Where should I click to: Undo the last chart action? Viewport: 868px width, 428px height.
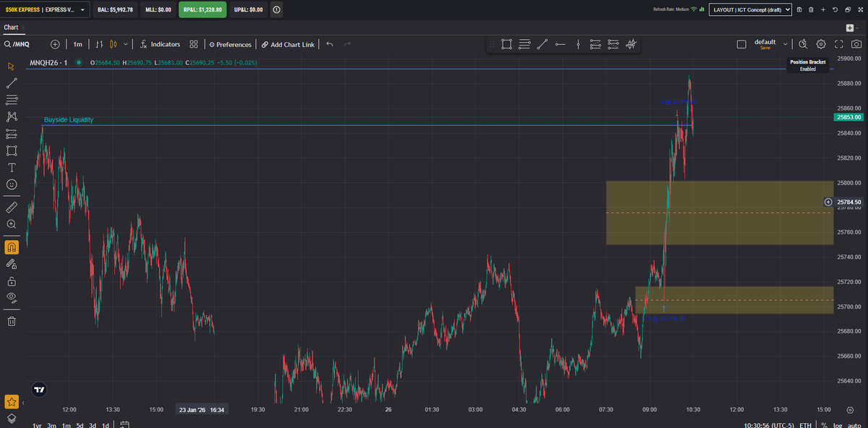pyautogui.click(x=330, y=44)
